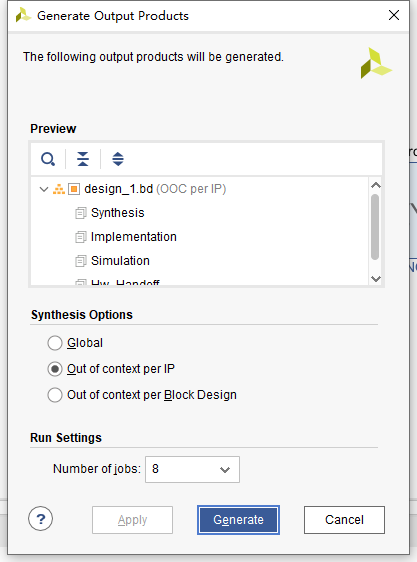Click the Synthesis document icon
The width and height of the screenshot is (417, 562).
click(x=81, y=213)
